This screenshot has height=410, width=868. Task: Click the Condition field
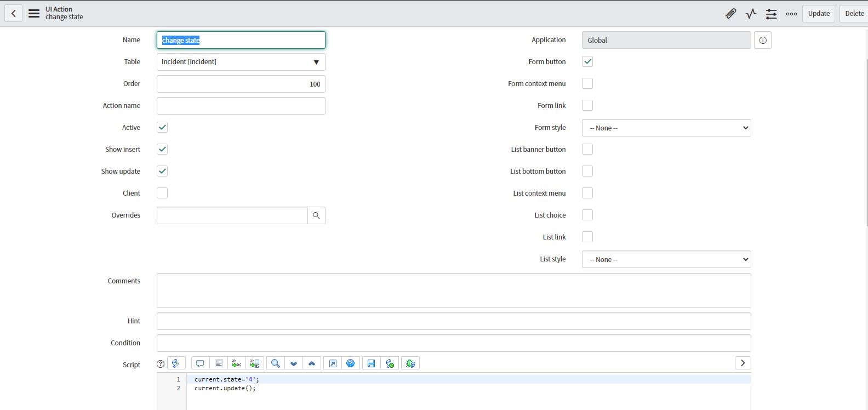[454, 343]
